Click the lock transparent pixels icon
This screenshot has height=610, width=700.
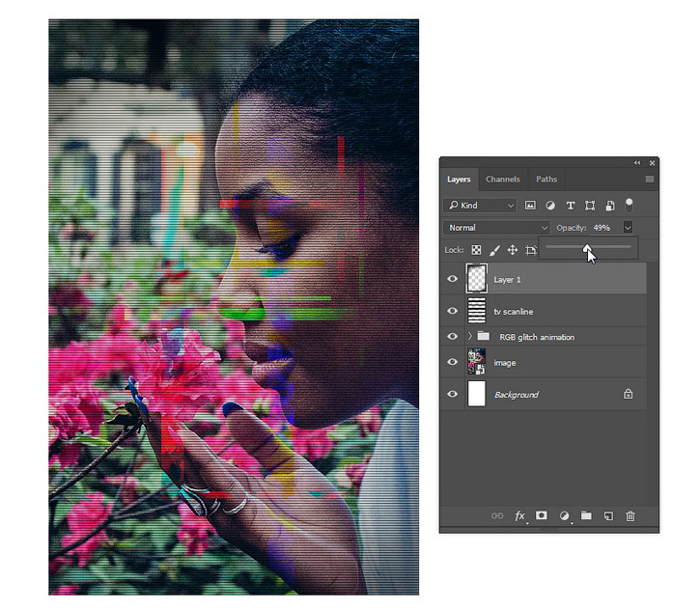476,250
